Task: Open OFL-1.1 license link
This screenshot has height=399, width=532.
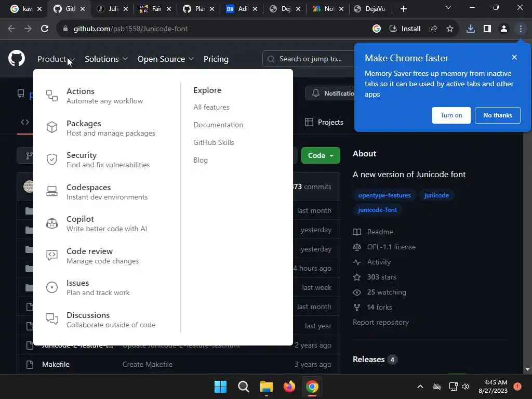Action: [384, 247]
